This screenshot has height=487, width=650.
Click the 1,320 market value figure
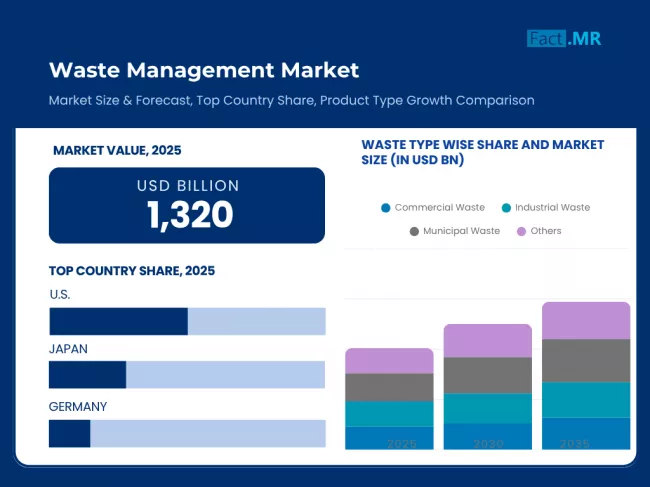click(190, 214)
